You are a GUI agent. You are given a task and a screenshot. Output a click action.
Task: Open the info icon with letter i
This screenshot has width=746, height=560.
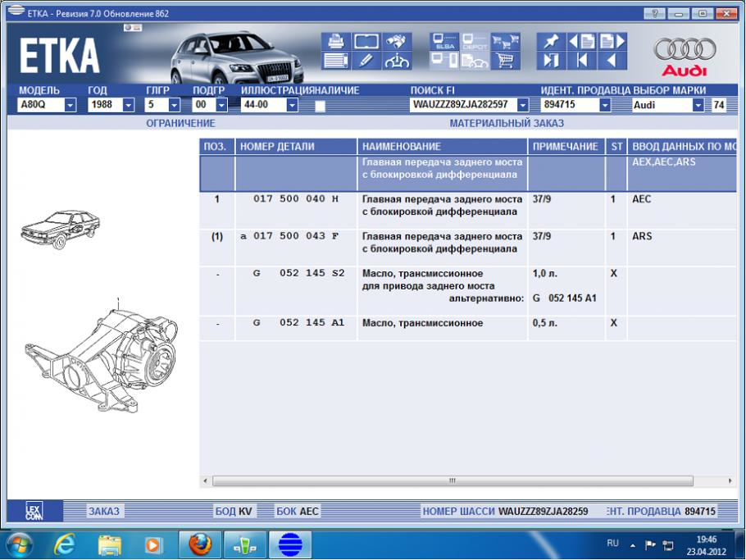click(396, 61)
